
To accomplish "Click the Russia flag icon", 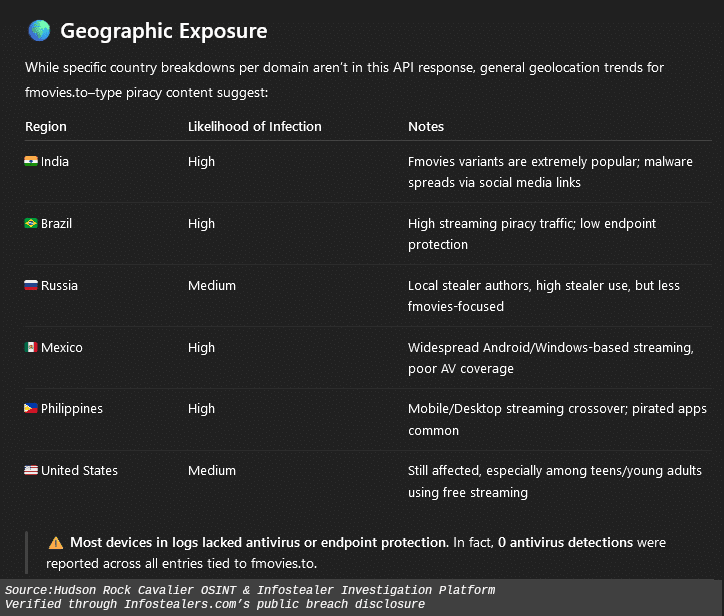I will pyautogui.click(x=31, y=285).
